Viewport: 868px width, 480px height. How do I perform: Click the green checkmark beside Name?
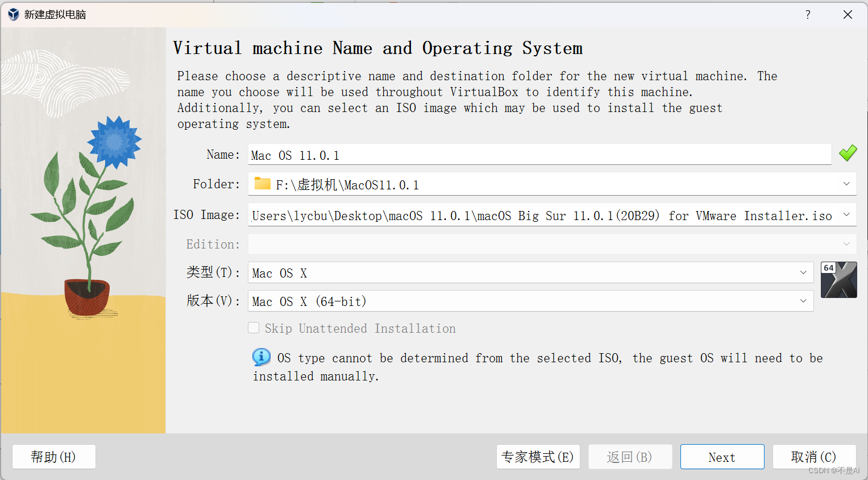click(x=848, y=153)
